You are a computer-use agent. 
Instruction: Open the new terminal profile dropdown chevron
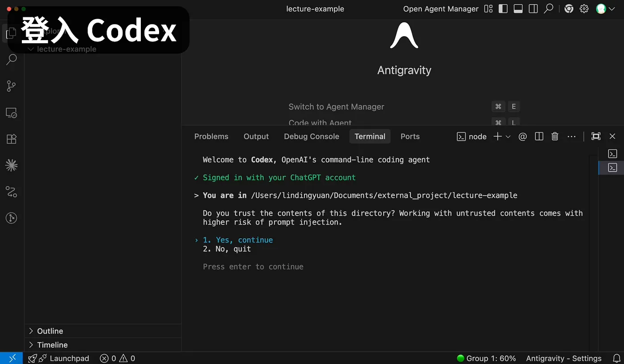click(508, 136)
